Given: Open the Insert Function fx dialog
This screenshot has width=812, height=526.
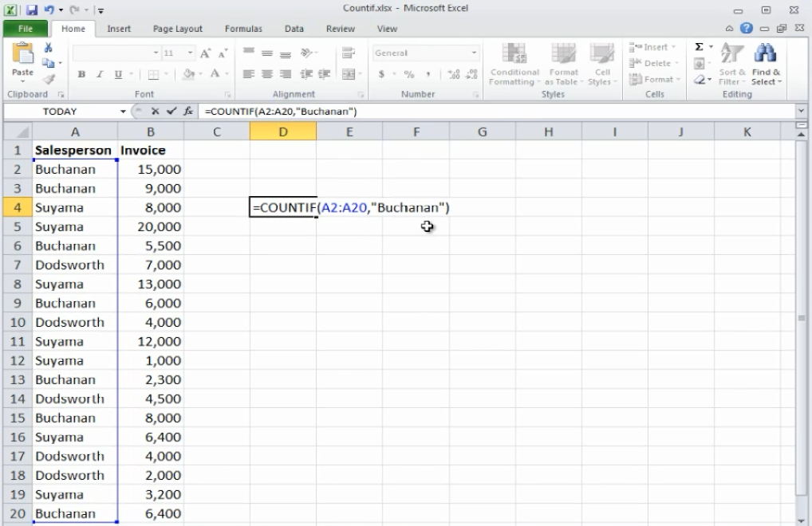Looking at the screenshot, I should click(x=187, y=112).
